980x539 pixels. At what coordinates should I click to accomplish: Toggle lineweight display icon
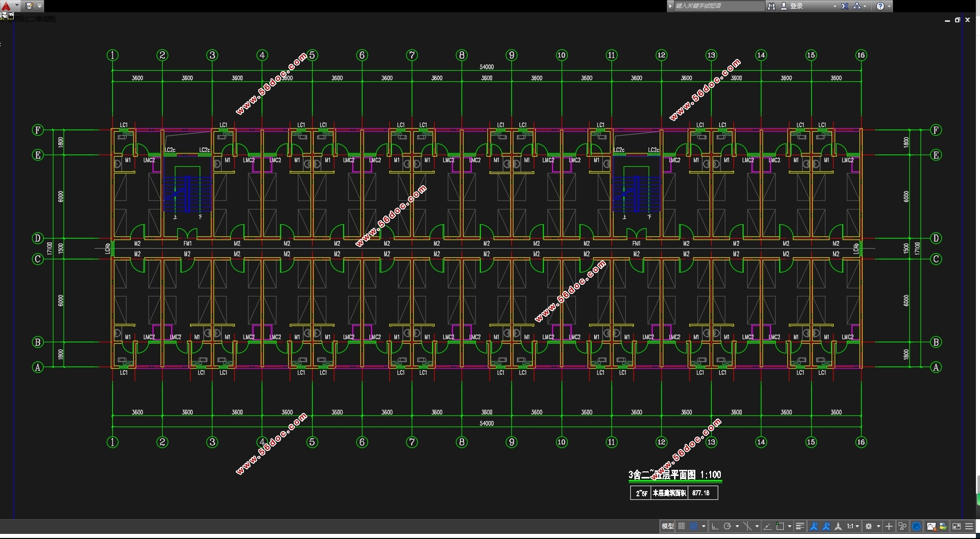pos(800,526)
